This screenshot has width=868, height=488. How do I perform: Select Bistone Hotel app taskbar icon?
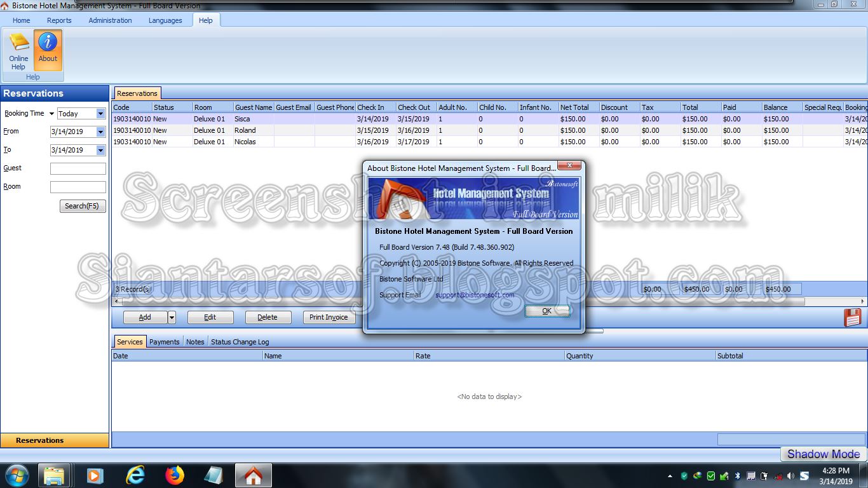pos(254,475)
